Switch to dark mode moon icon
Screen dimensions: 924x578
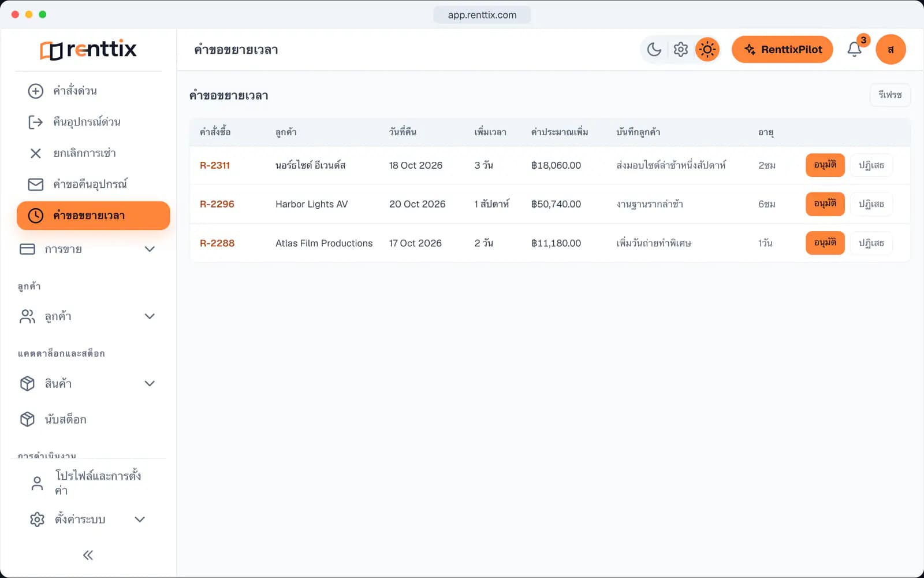click(x=654, y=50)
